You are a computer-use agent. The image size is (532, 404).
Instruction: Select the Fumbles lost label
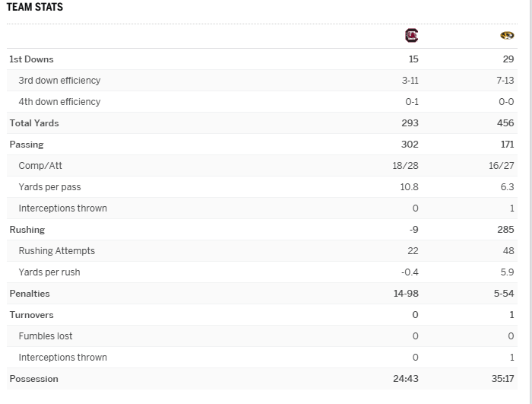coord(46,336)
